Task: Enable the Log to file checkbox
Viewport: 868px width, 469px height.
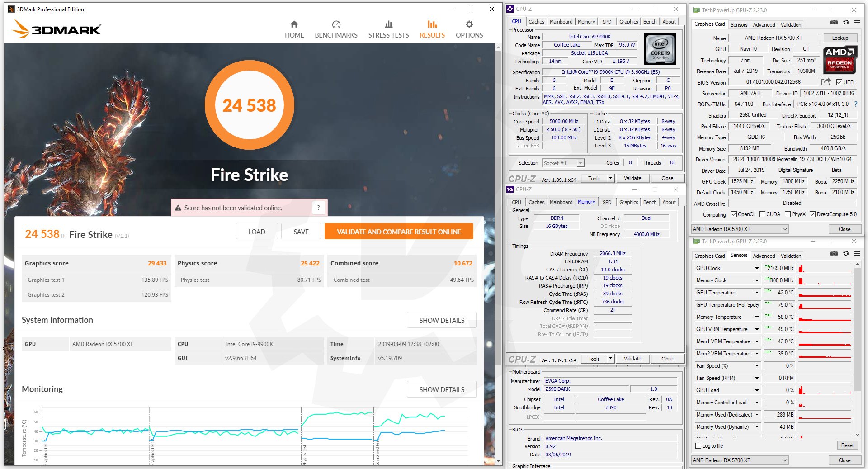Action: click(698, 446)
